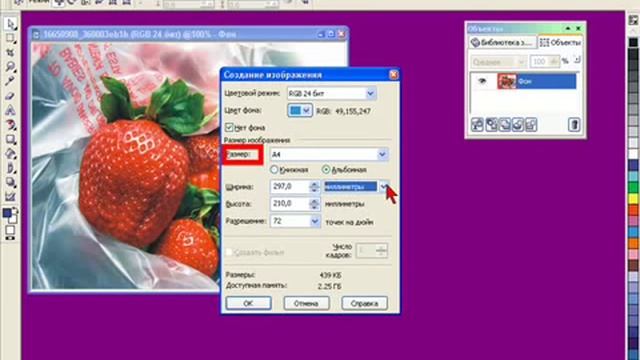Screen dimensions: 640x360
Task: Select the Rectangle Mask tool
Action: (x=11, y=38)
